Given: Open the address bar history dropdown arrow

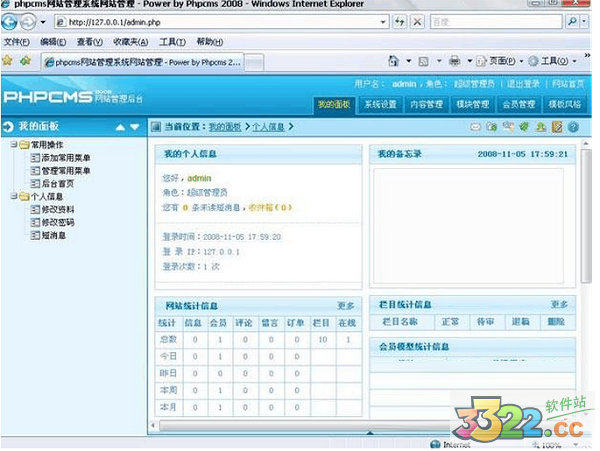Looking at the screenshot, I should [x=383, y=22].
